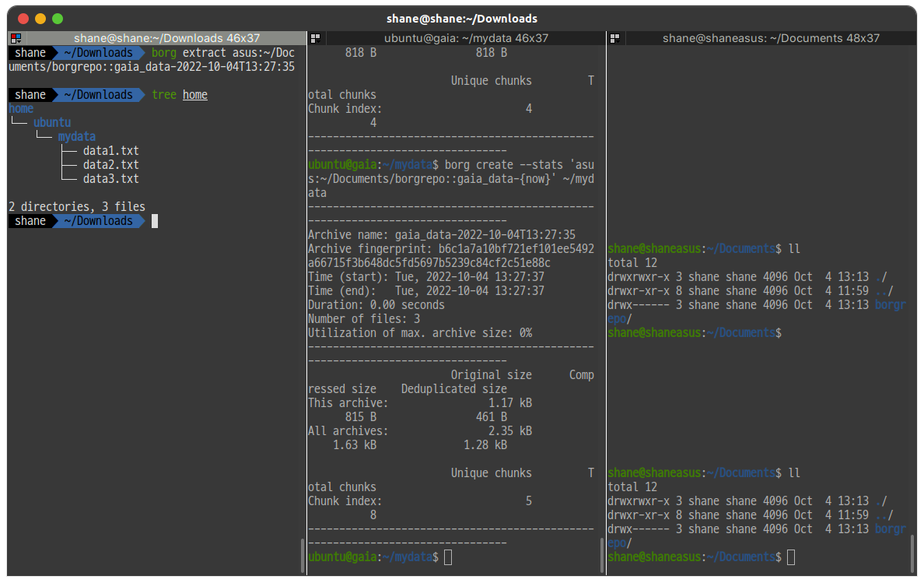Click 'Duration: 0.00 seconds'
Viewport: 924px width, 583px height.
coord(376,305)
